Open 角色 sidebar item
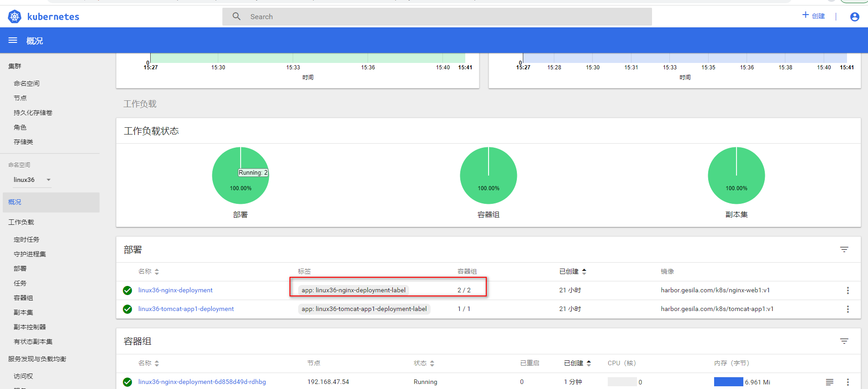Image resolution: width=868 pixels, height=389 pixels. click(20, 127)
